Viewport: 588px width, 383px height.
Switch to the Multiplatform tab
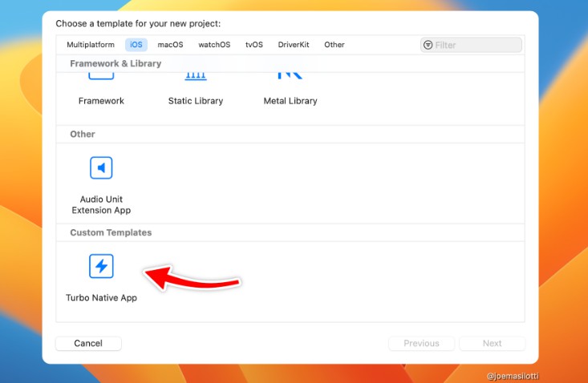tap(91, 45)
